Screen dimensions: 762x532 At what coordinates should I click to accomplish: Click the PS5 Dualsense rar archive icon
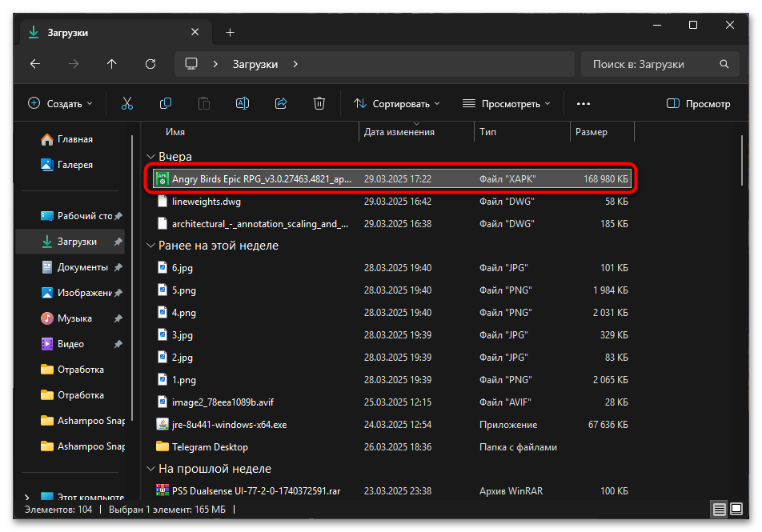pos(162,490)
